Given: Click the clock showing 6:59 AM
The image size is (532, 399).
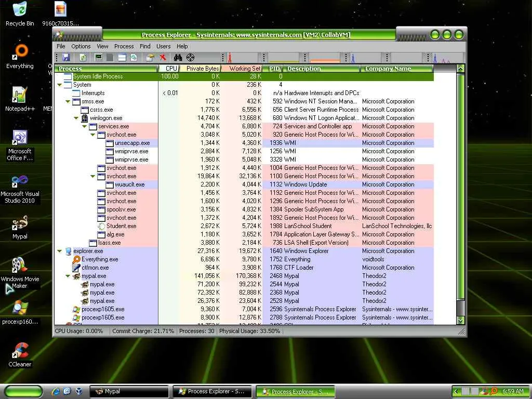Looking at the screenshot, I should (x=513, y=391).
